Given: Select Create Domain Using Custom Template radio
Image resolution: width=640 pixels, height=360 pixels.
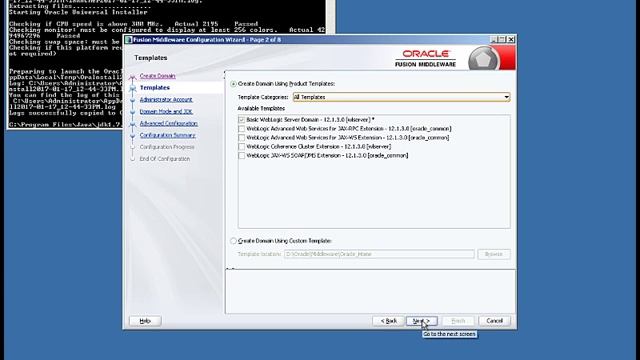Looking at the screenshot, I should (233, 241).
